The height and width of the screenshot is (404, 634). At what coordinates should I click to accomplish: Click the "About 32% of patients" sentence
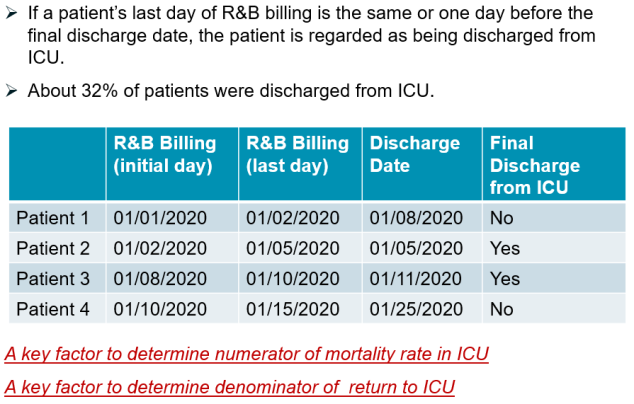(231, 91)
